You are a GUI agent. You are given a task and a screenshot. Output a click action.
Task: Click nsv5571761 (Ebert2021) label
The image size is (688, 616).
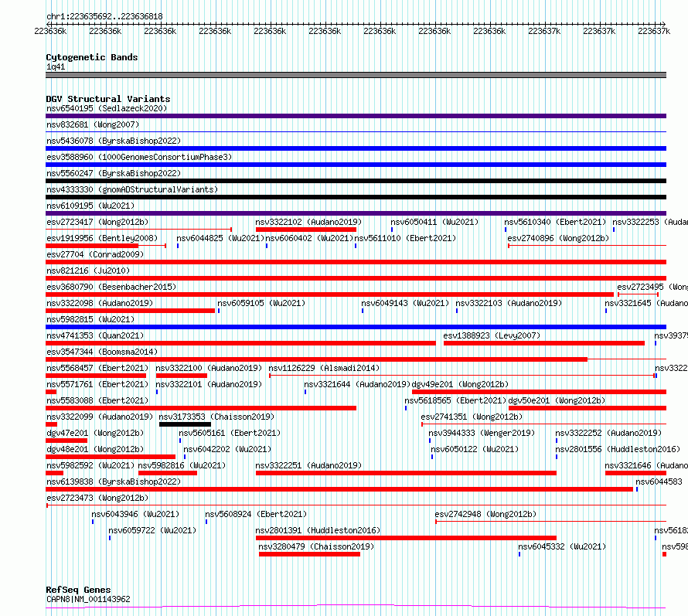click(x=97, y=384)
